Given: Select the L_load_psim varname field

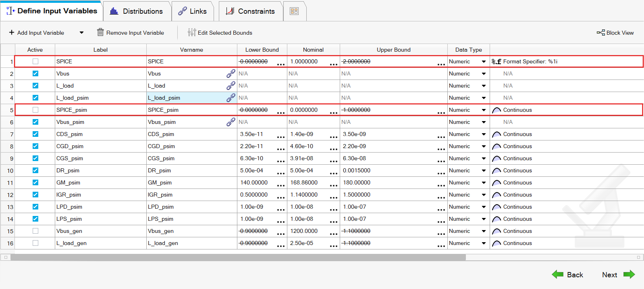Looking at the screenshot, I should (x=192, y=98).
